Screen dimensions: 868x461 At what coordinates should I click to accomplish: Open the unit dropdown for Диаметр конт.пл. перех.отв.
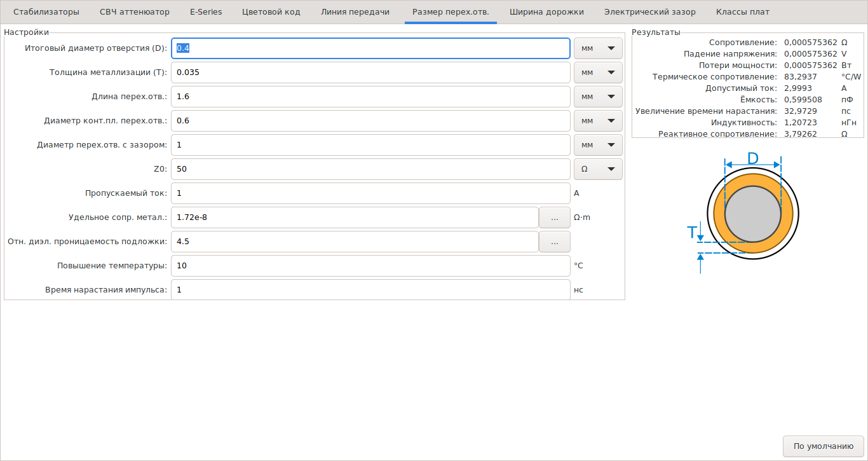coord(597,121)
